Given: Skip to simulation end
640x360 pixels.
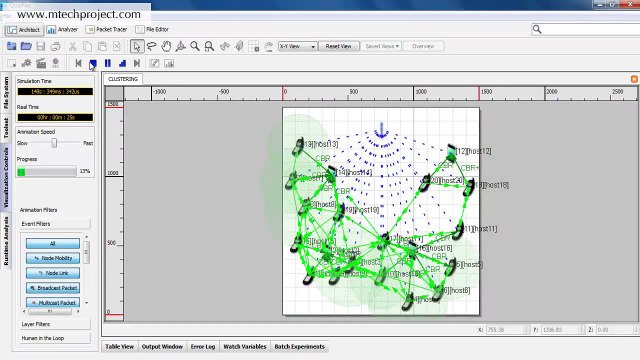Looking at the screenshot, I should 137,63.
